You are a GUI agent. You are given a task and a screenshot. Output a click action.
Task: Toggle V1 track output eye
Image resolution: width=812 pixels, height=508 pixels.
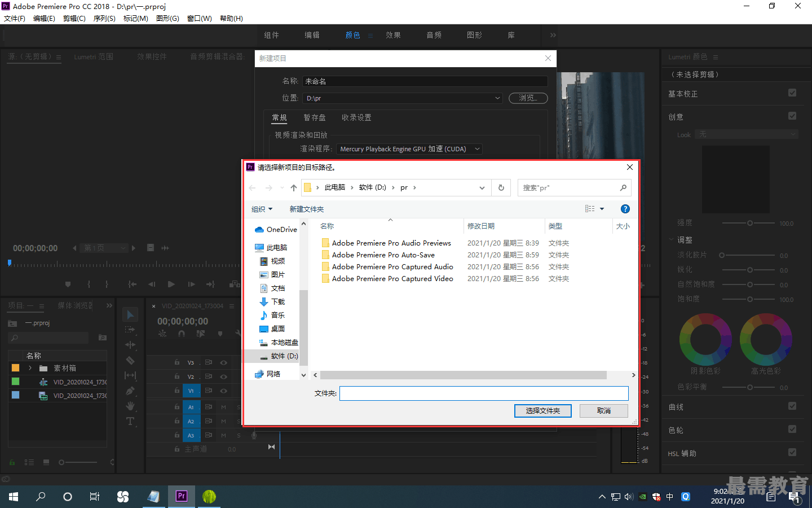click(224, 391)
